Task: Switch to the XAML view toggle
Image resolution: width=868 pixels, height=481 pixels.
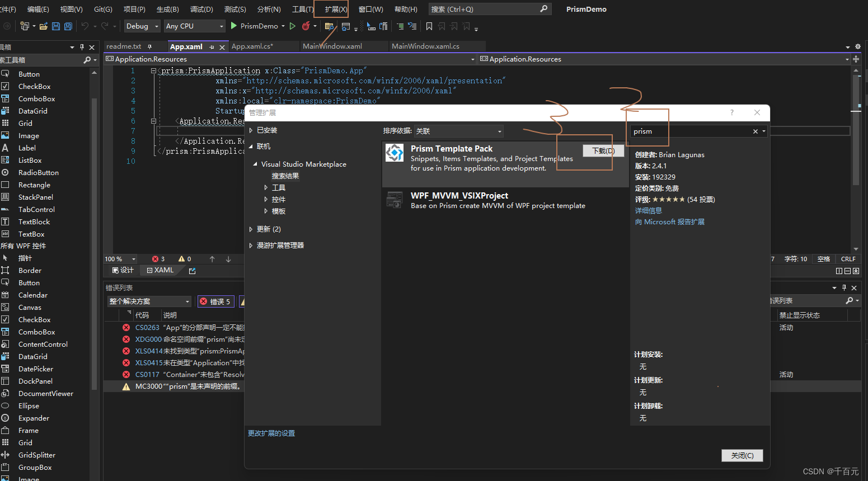Action: (161, 270)
